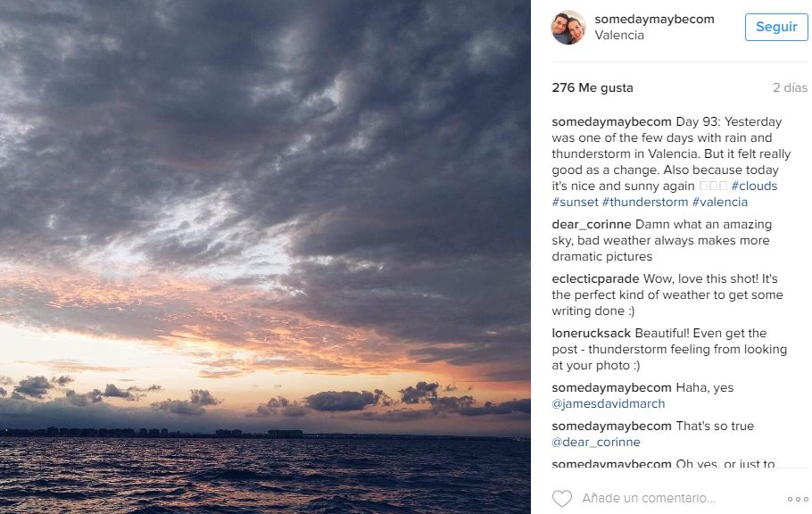Screen dimensions: 812x514
Task: Open somedaymaybecom username in the header
Action: point(654,20)
